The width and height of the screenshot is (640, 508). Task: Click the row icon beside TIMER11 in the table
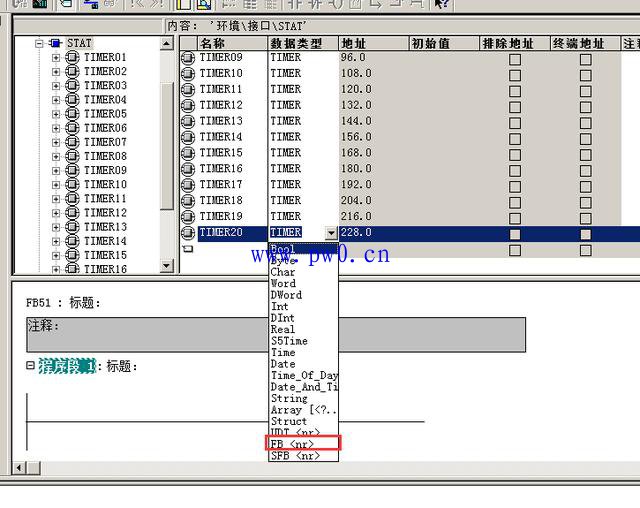[188, 90]
